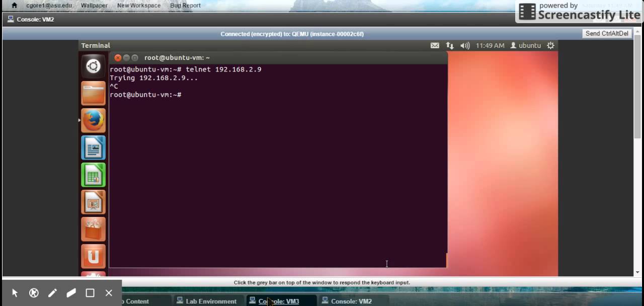
Task: Click the root@ubuntu-vm: ~ title text
Action: click(x=177, y=58)
